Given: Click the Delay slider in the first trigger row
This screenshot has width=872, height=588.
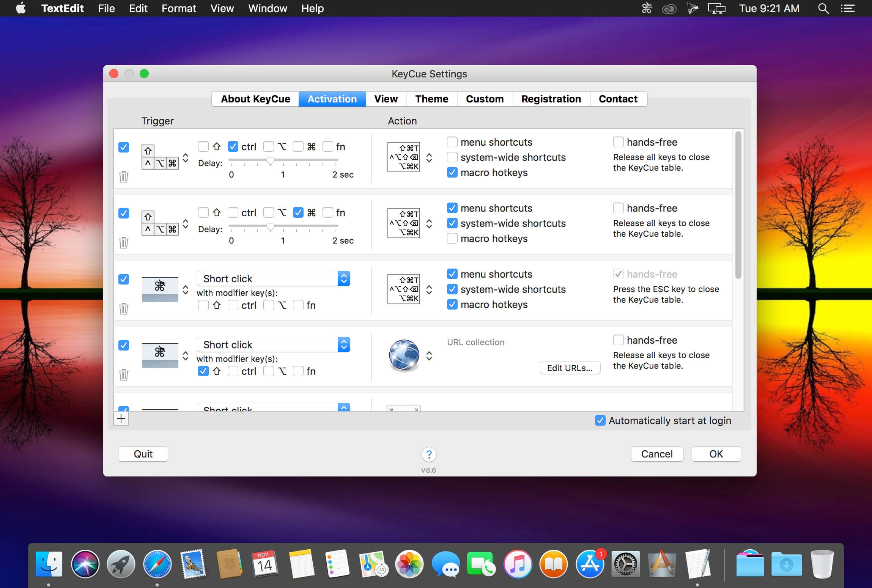Looking at the screenshot, I should [x=283, y=160].
